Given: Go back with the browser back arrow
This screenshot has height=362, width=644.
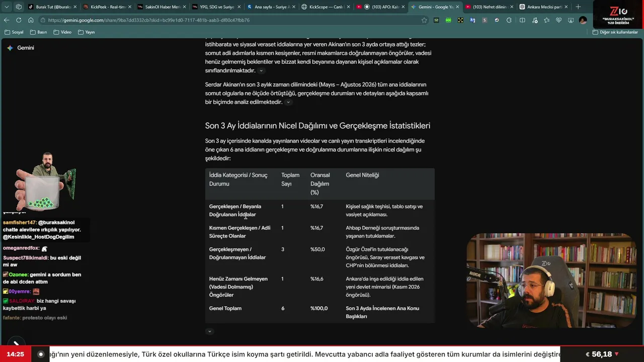Looking at the screenshot, I should [x=7, y=20].
